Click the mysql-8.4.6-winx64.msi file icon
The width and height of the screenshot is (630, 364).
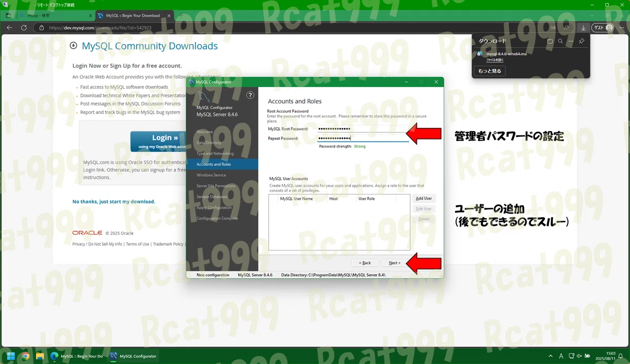(480, 54)
